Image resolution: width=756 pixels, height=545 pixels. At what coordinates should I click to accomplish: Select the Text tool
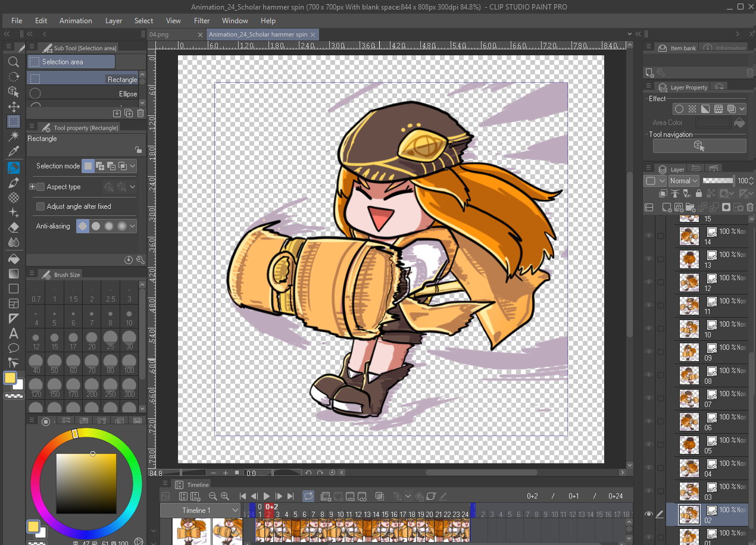[x=14, y=333]
